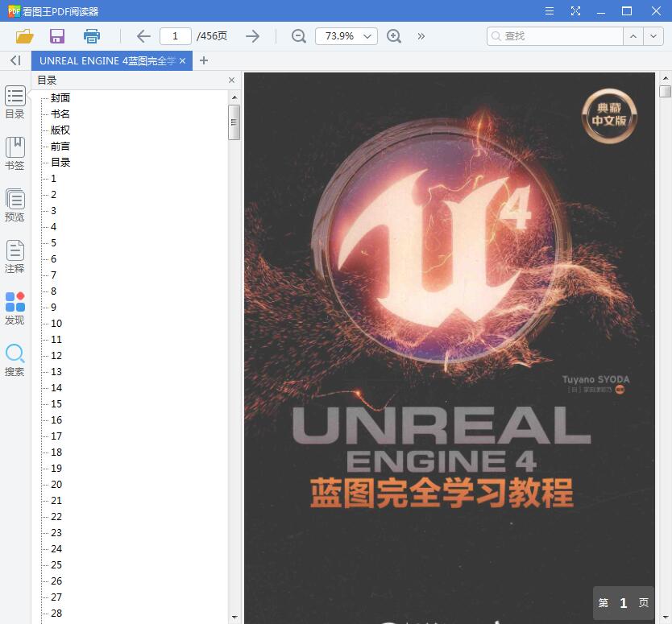Go to previous page with left arrow
672x624 pixels.
pos(143,36)
